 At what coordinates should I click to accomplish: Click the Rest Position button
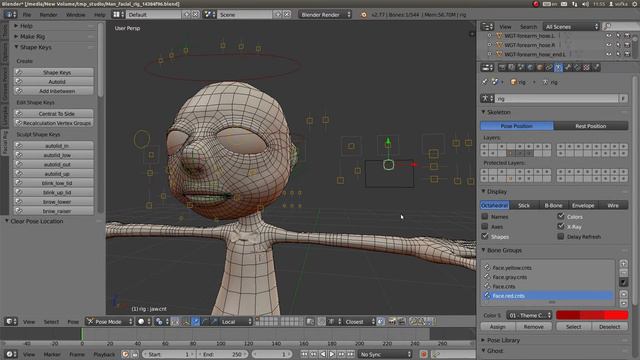click(x=591, y=126)
